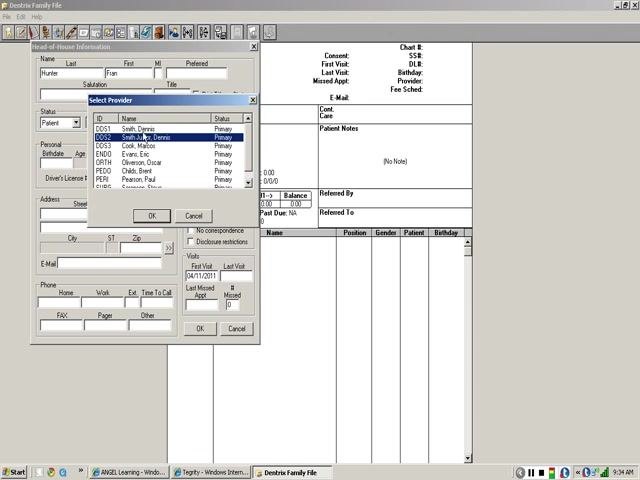
Task: Open the File menu
Action: [7, 17]
